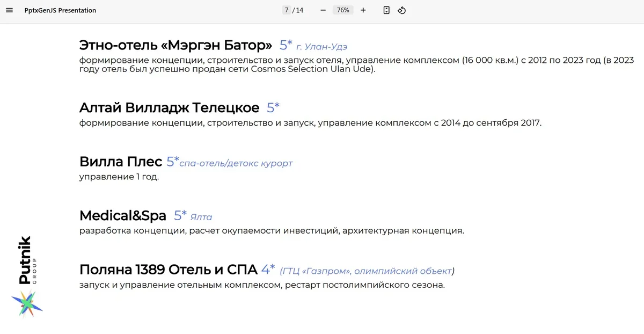Click the fit to page icon
Image resolution: width=644 pixels, height=334 pixels.
pos(386,10)
